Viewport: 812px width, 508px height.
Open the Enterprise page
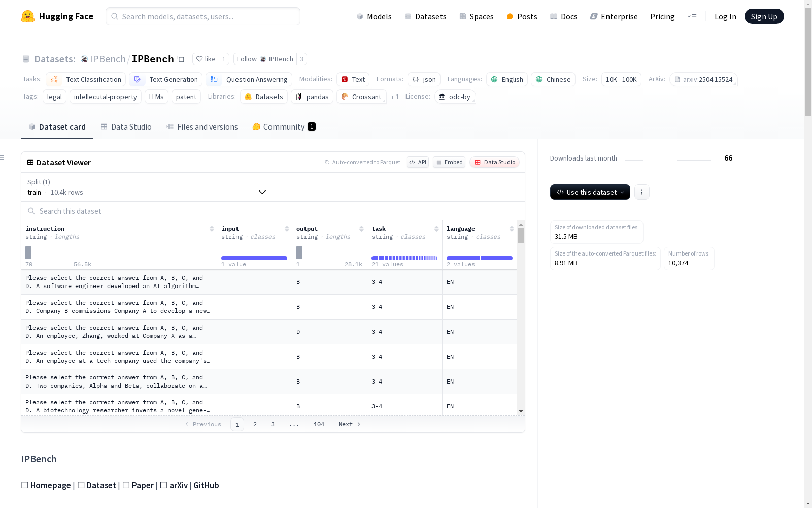click(614, 16)
